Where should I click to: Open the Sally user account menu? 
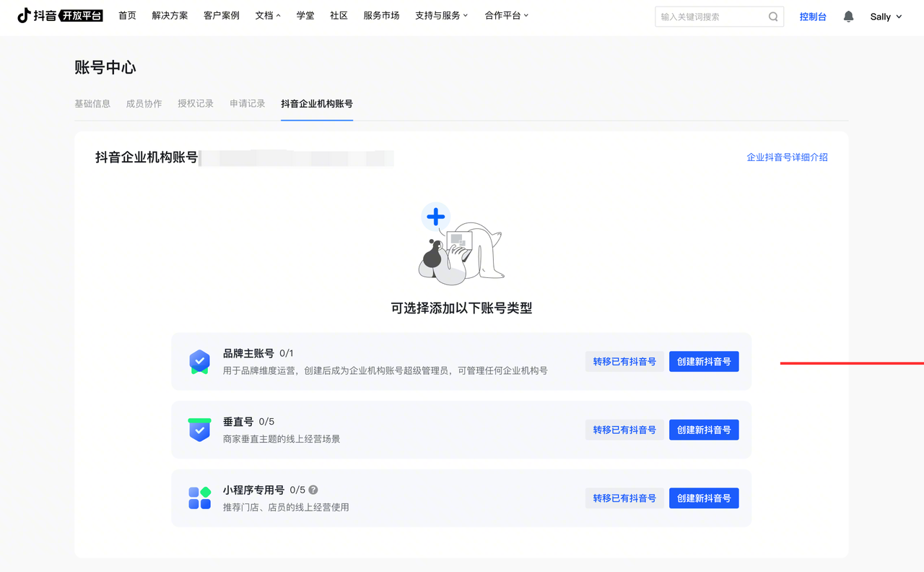[886, 17]
